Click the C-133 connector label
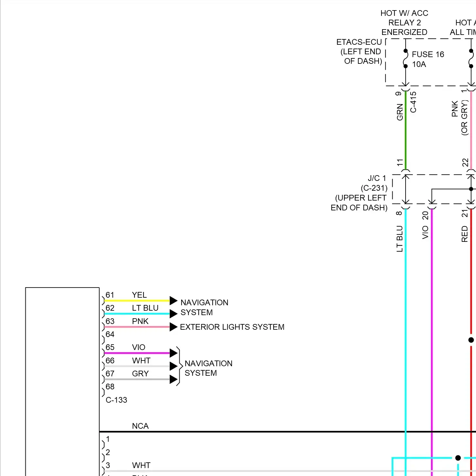The height and width of the screenshot is (476, 476). pos(116,400)
